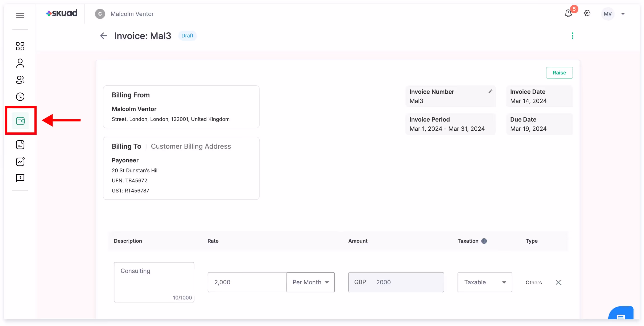644x326 pixels.
Task: Expand the MV account dropdown arrow
Action: tap(623, 14)
